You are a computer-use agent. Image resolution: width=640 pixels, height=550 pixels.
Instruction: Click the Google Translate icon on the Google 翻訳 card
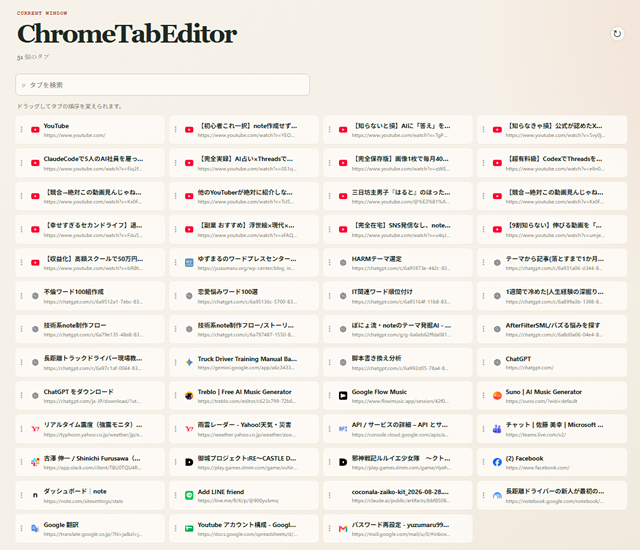[35, 528]
